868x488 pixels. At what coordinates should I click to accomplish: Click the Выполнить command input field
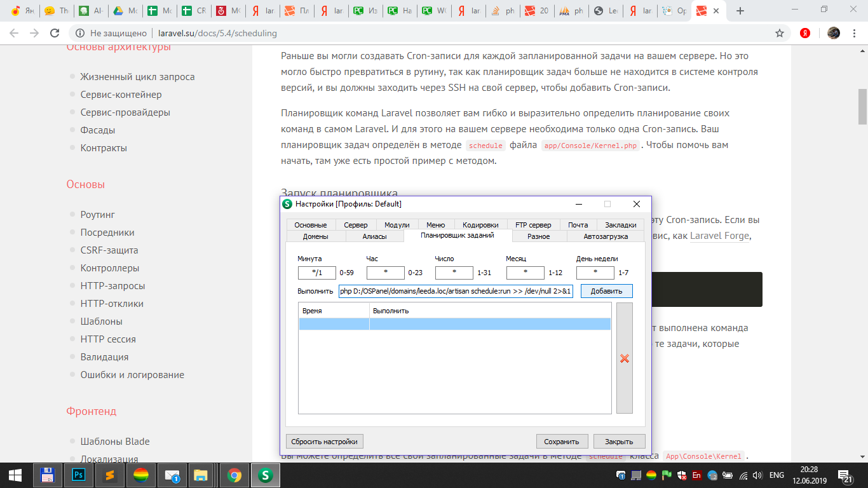click(x=456, y=291)
